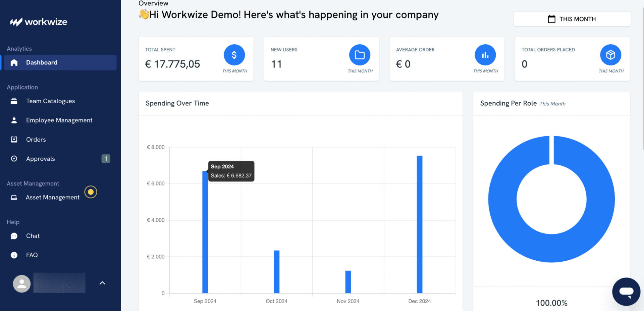The width and height of the screenshot is (644, 311).
Task: Select Dashboard under the Analytics section
Action: click(x=42, y=62)
